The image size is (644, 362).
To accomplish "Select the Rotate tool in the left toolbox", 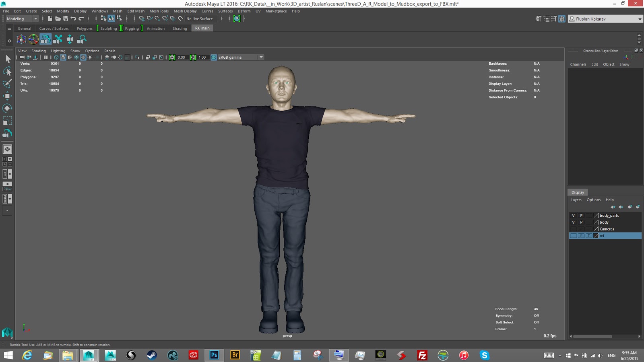I will (x=7, y=108).
